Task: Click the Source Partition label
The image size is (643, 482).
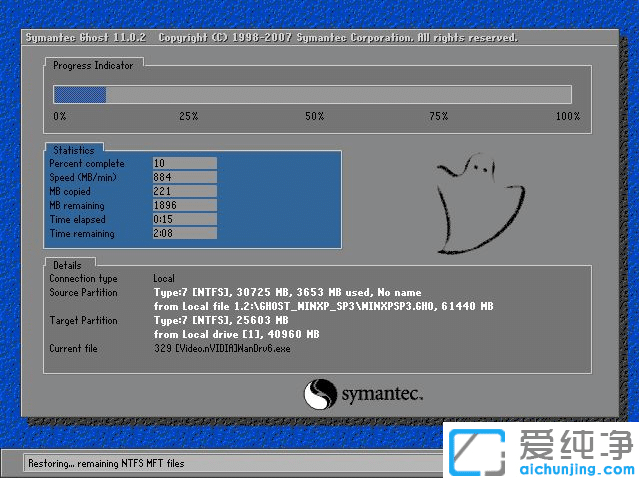Action: coord(83,292)
